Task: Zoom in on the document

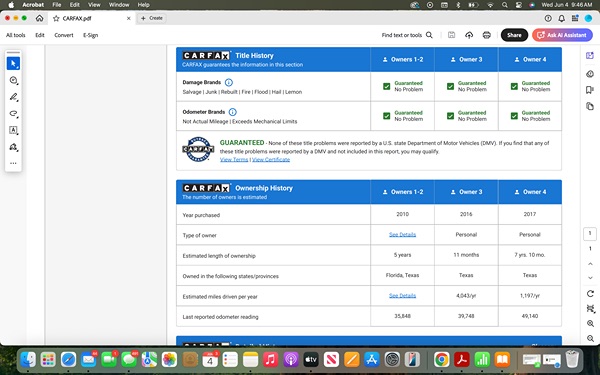Action: click(x=590, y=324)
